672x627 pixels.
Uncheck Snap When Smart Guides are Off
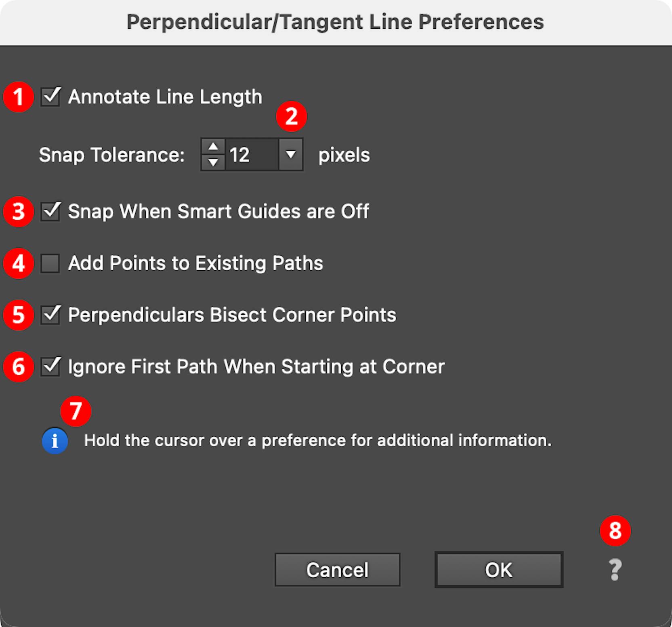pyautogui.click(x=49, y=212)
